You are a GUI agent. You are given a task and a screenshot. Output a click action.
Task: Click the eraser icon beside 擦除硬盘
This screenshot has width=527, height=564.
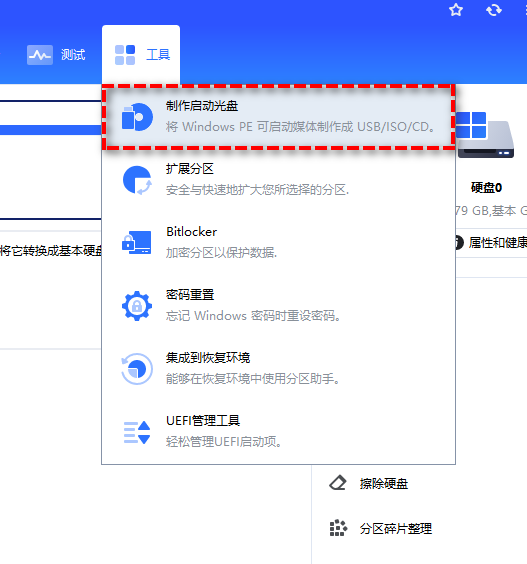tap(338, 483)
